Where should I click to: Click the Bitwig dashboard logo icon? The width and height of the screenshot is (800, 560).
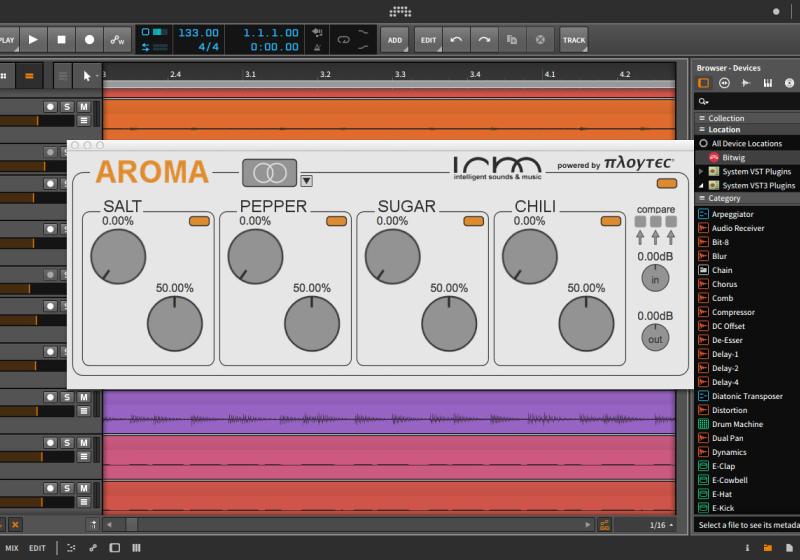click(x=400, y=12)
